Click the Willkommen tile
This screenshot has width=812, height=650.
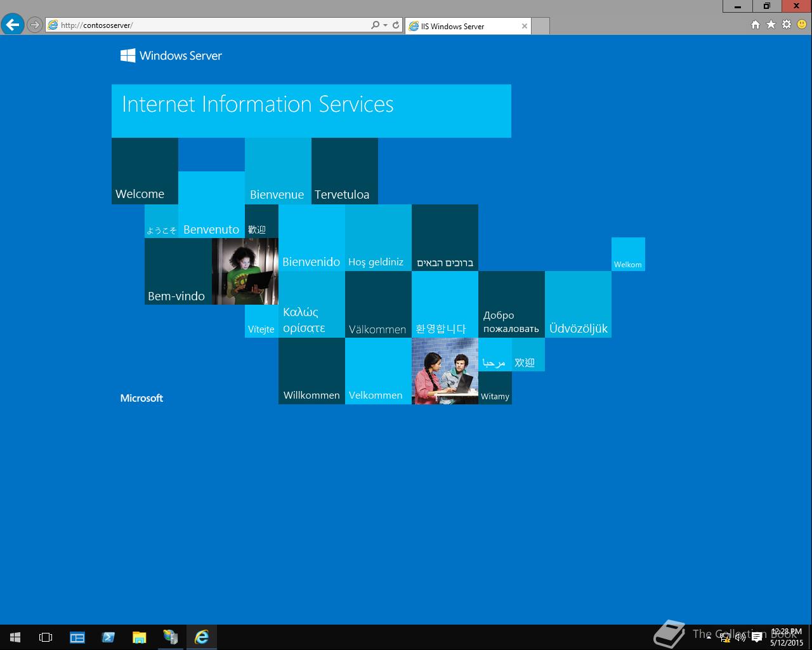point(311,371)
